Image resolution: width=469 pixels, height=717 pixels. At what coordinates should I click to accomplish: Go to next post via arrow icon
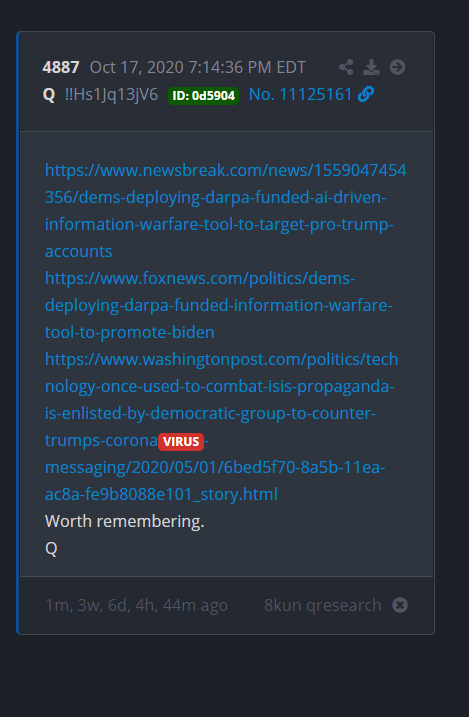[397, 67]
